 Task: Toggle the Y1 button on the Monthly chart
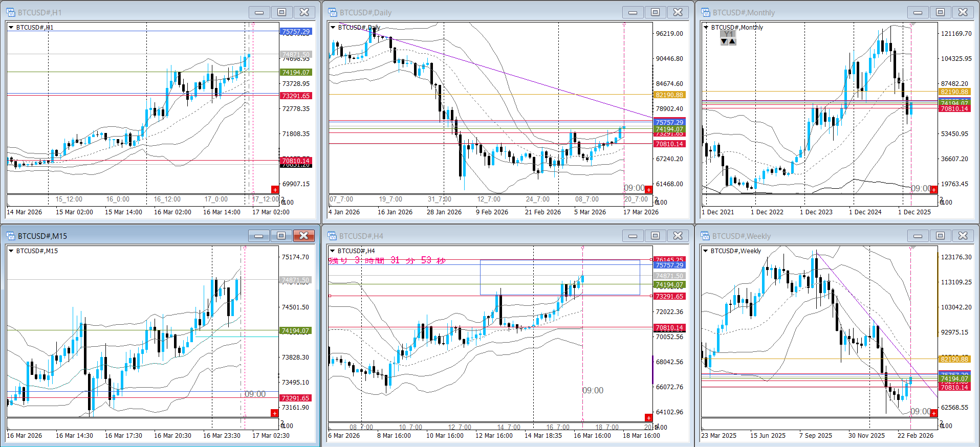click(728, 34)
